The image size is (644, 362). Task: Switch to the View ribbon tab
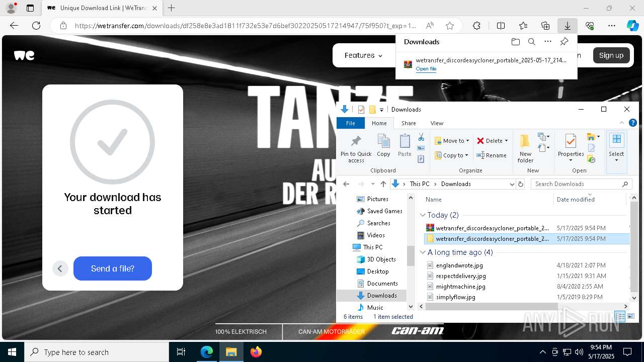click(x=437, y=123)
